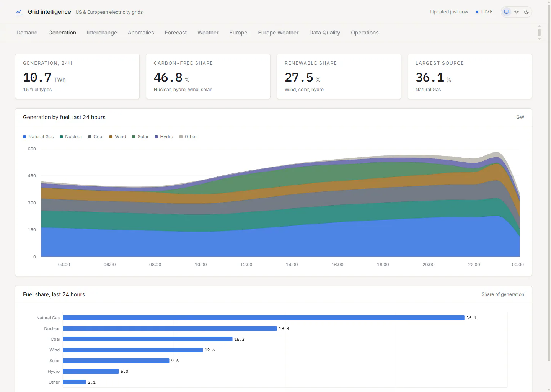Toggle Solar series in chart legend
Screen dimensions: 551x392
coord(140,137)
